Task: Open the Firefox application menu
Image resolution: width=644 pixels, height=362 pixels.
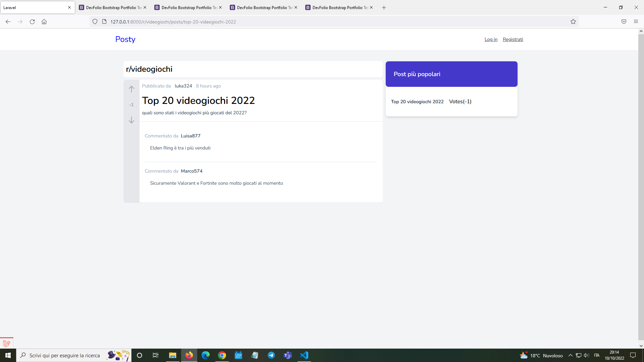Action: pyautogui.click(x=636, y=21)
